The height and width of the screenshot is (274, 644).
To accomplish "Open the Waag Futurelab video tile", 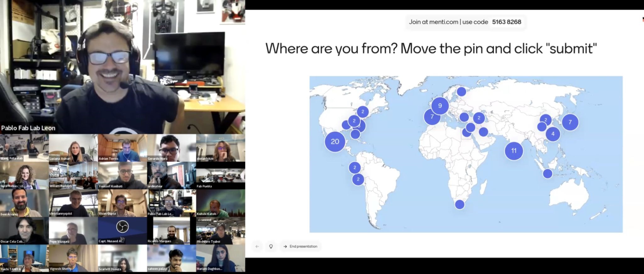I will click(24, 148).
